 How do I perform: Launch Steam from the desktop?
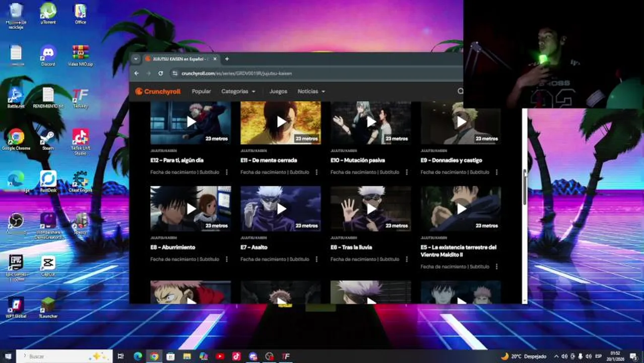[x=48, y=140]
